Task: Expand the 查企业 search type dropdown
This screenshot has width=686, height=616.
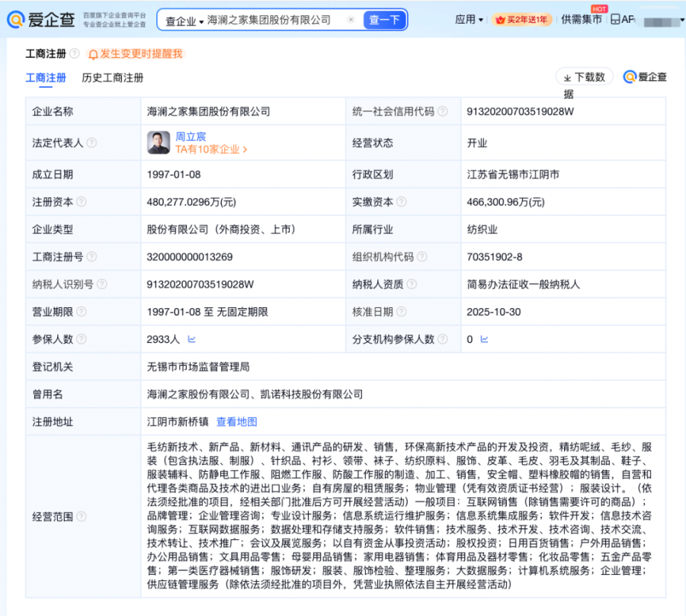Action: point(185,21)
